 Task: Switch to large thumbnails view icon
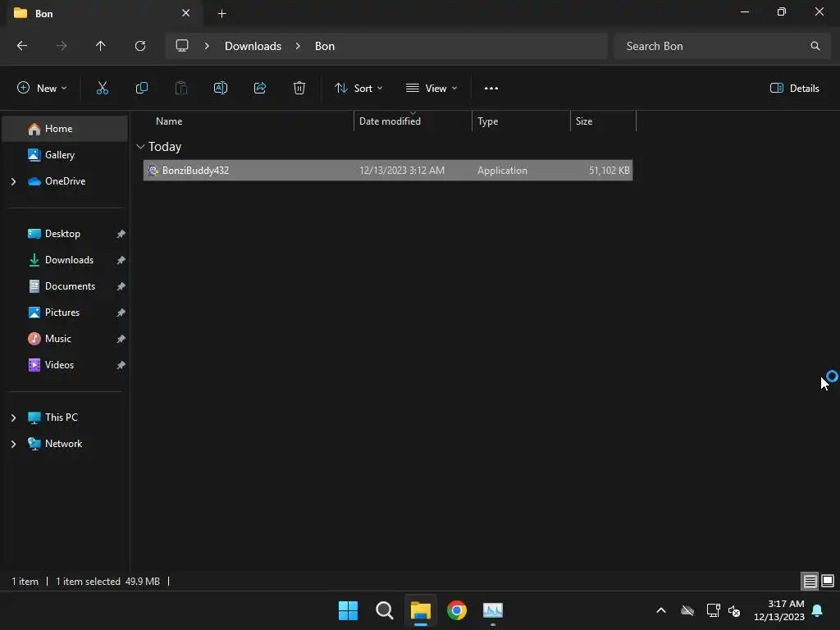[x=828, y=582]
